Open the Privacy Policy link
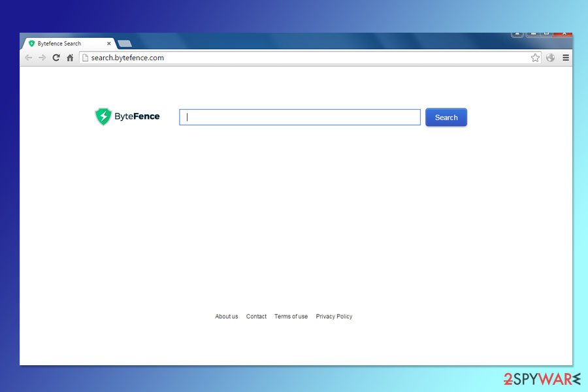The height and width of the screenshot is (392, 588). click(334, 317)
